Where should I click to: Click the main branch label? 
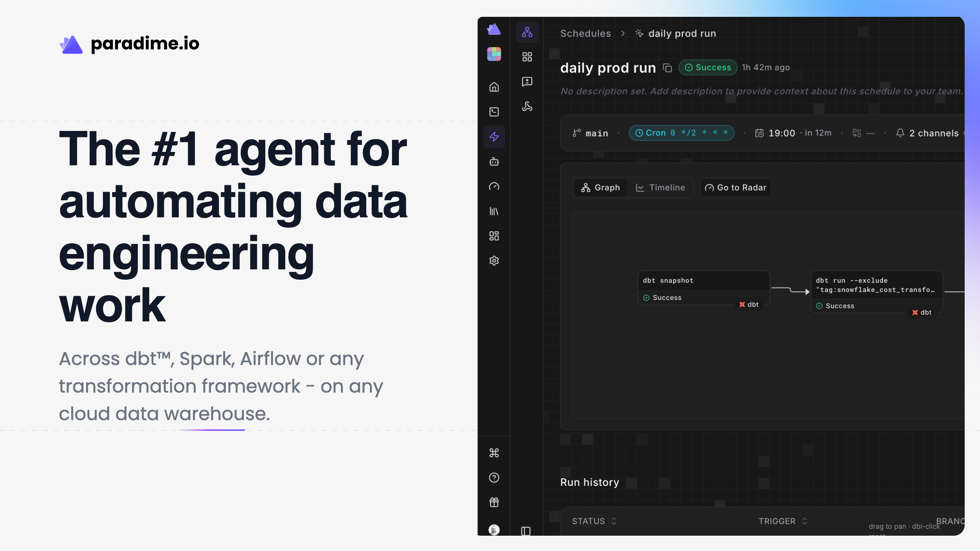590,133
